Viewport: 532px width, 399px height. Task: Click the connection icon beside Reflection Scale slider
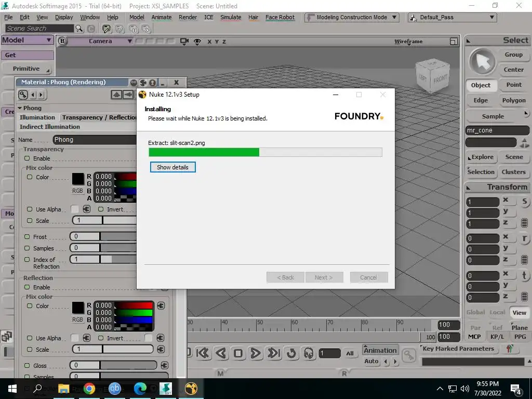click(161, 349)
